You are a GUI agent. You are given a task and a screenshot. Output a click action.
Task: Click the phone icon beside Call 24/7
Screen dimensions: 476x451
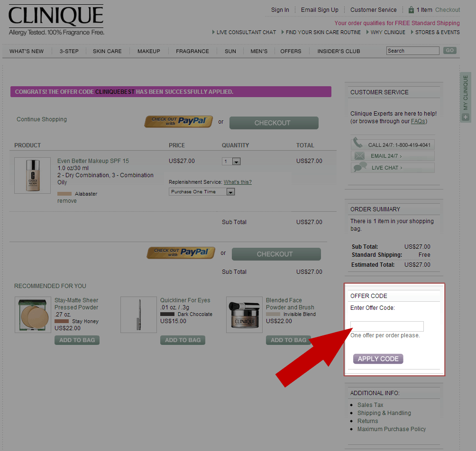[357, 143]
